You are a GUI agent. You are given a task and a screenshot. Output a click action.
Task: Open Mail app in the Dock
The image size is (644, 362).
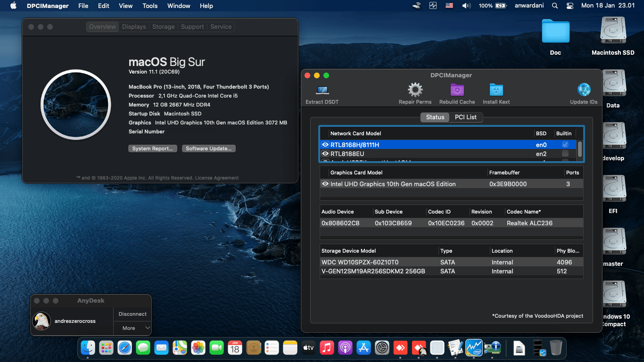pos(161,348)
